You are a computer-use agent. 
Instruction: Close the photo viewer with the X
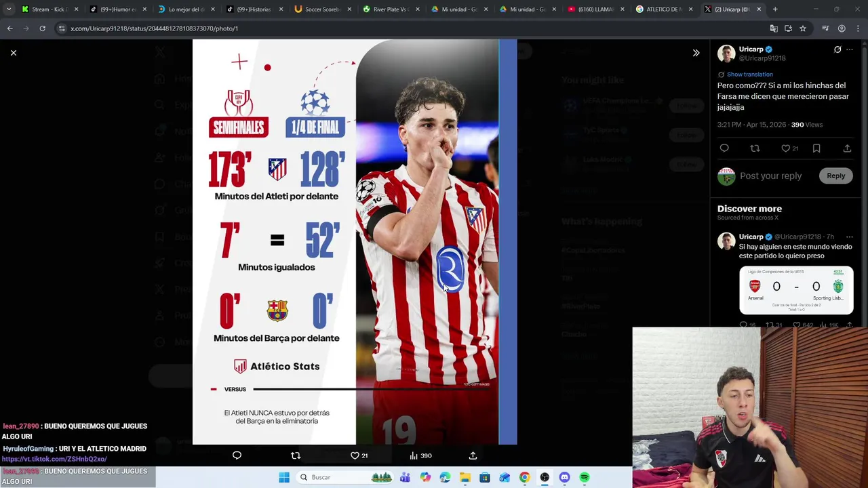tap(13, 53)
